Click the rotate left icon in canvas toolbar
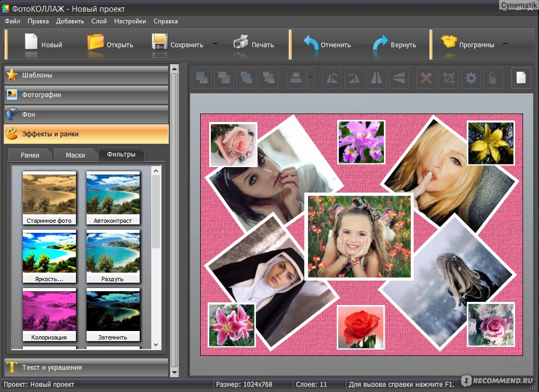This screenshot has width=539, height=392. pyautogui.click(x=333, y=78)
